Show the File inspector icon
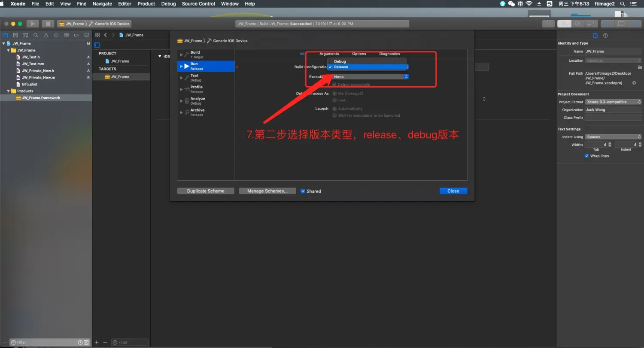Viewport: 644px width, 348px height. (595, 36)
